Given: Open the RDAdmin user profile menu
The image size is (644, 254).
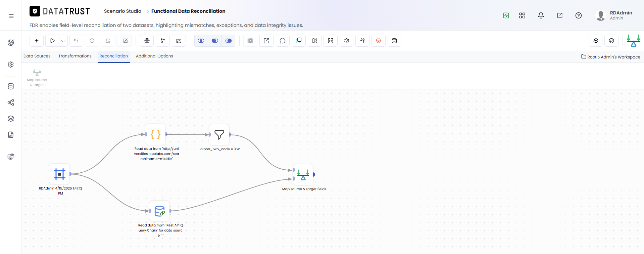Looking at the screenshot, I should [x=614, y=15].
